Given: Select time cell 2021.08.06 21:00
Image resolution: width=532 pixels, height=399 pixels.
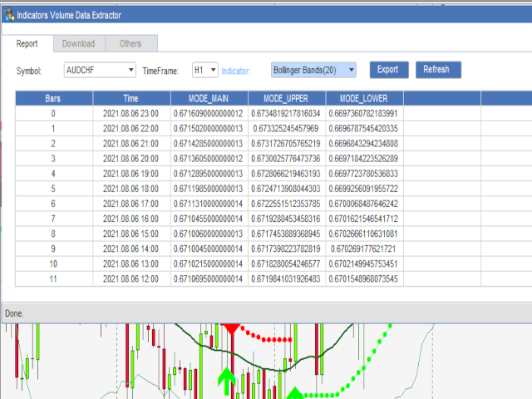Looking at the screenshot, I should tap(131, 144).
